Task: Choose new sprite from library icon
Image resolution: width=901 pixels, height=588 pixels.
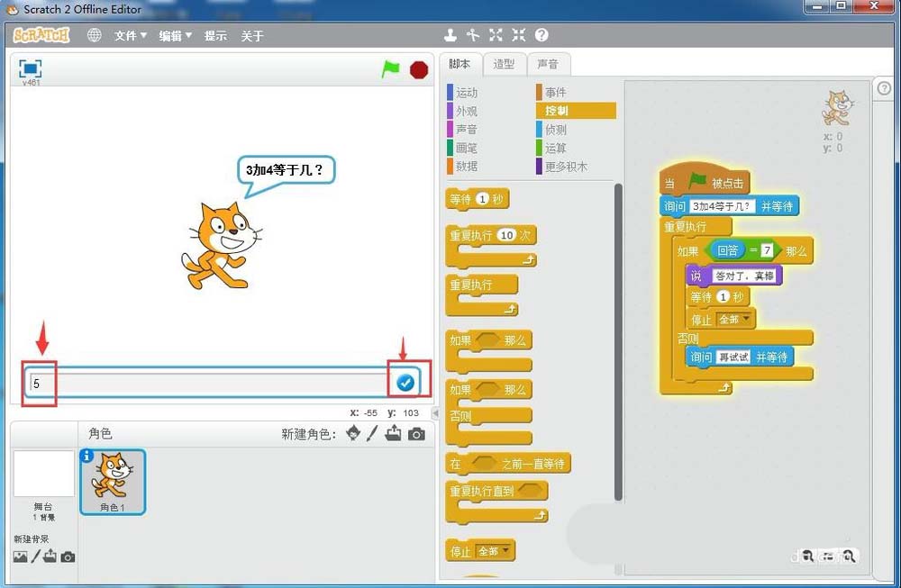Action: pyautogui.click(x=353, y=433)
